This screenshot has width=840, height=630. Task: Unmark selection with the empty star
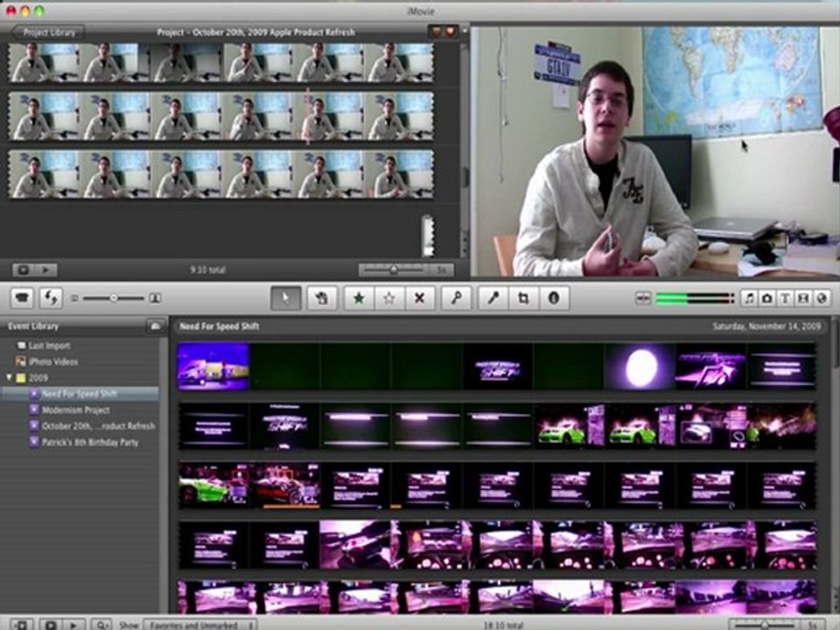(x=388, y=297)
